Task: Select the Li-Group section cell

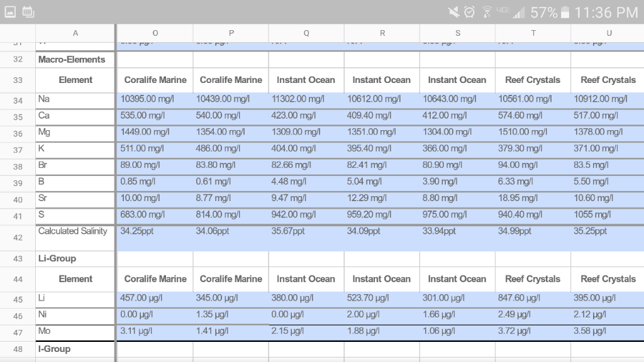Action: tap(75, 259)
